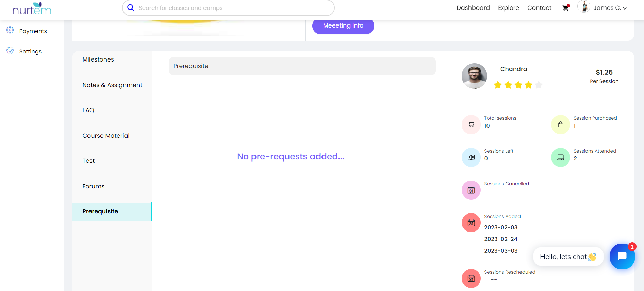Click the Payments dollar icon in sidebar
Image resolution: width=644 pixels, height=291 pixels.
click(x=10, y=30)
